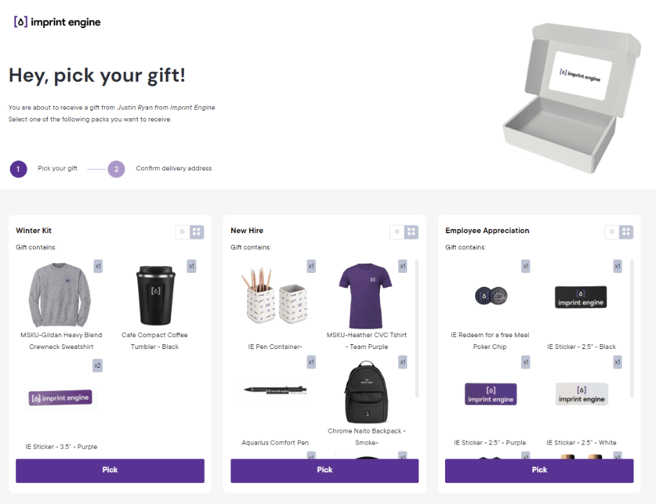Pick the Winter Kit gift
The width and height of the screenshot is (656, 504).
[x=110, y=471]
